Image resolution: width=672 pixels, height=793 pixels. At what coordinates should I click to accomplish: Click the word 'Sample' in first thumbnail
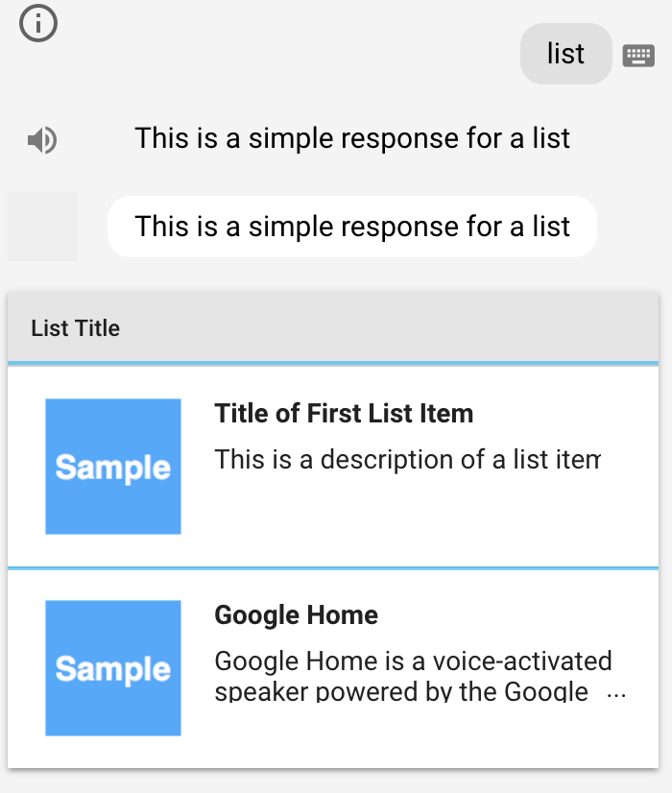click(113, 468)
